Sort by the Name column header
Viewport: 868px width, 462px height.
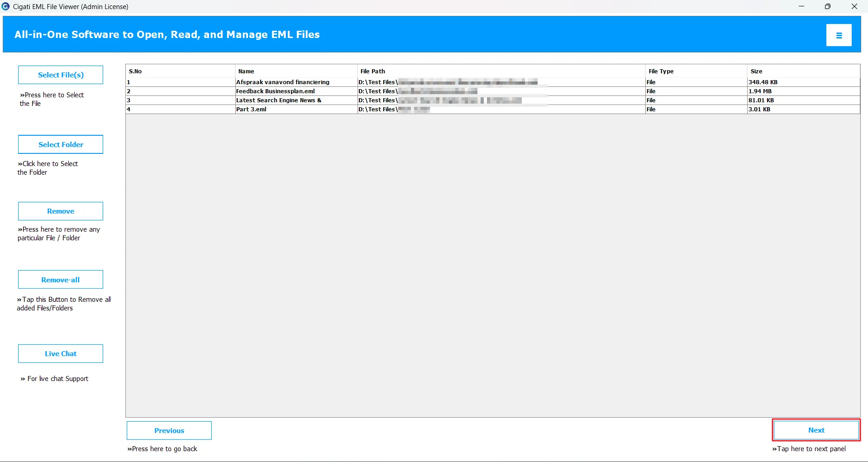[x=296, y=71]
